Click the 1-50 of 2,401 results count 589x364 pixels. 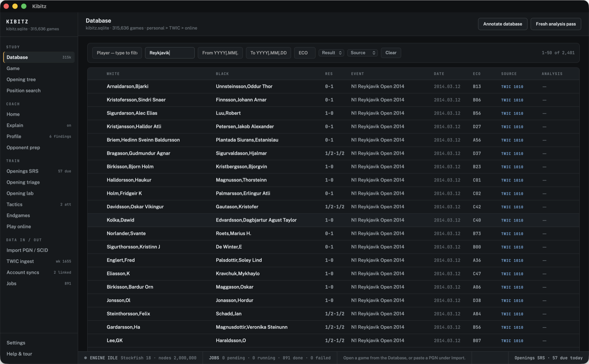click(558, 53)
